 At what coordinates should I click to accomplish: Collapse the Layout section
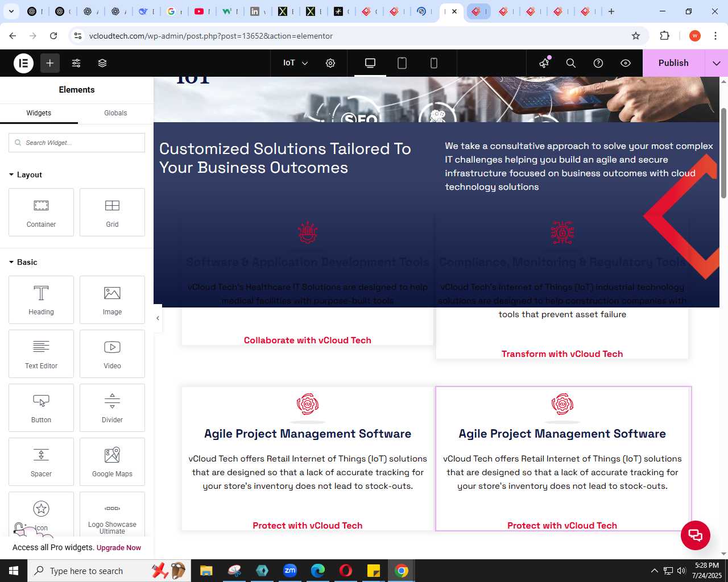[26, 174]
